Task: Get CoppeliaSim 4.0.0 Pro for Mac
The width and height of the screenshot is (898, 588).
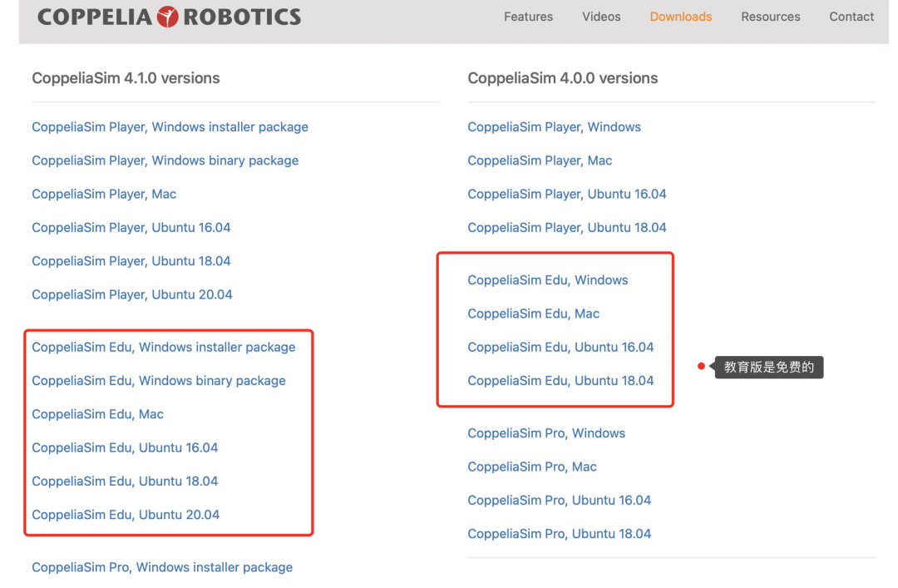Action: [532, 467]
